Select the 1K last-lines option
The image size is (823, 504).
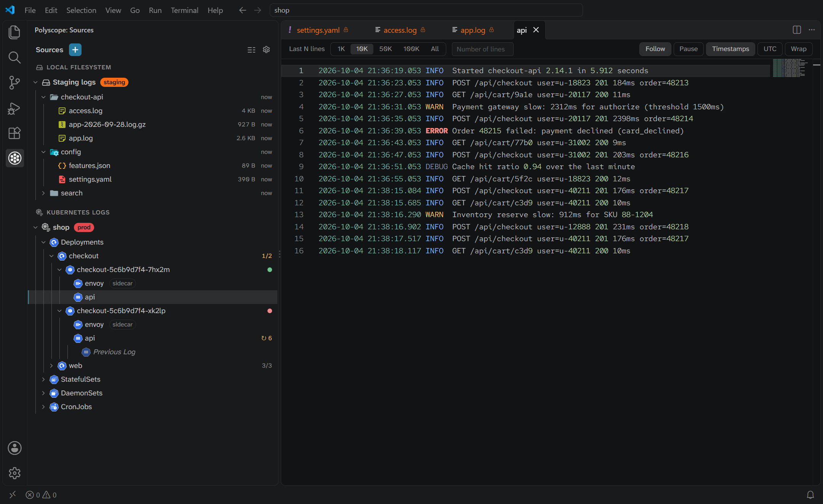coord(341,49)
